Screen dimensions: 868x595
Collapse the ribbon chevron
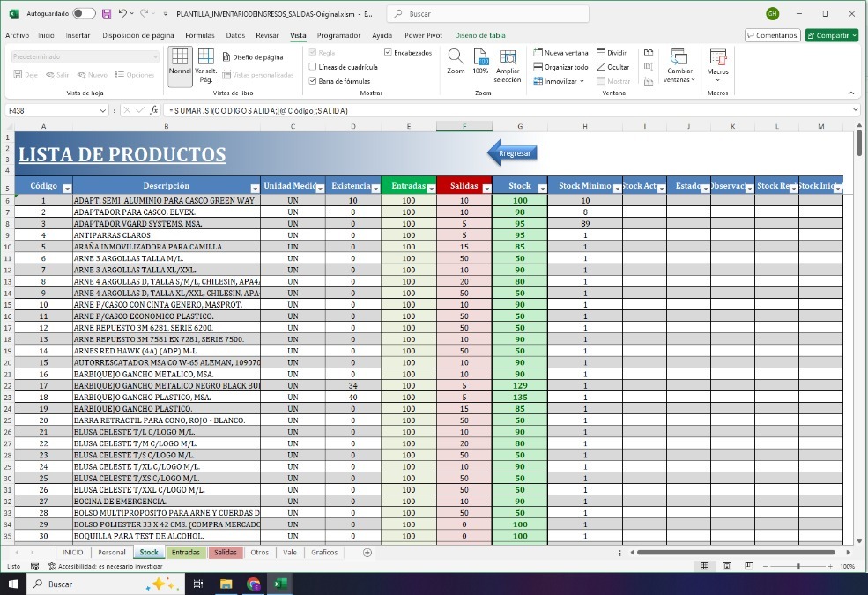coord(851,93)
